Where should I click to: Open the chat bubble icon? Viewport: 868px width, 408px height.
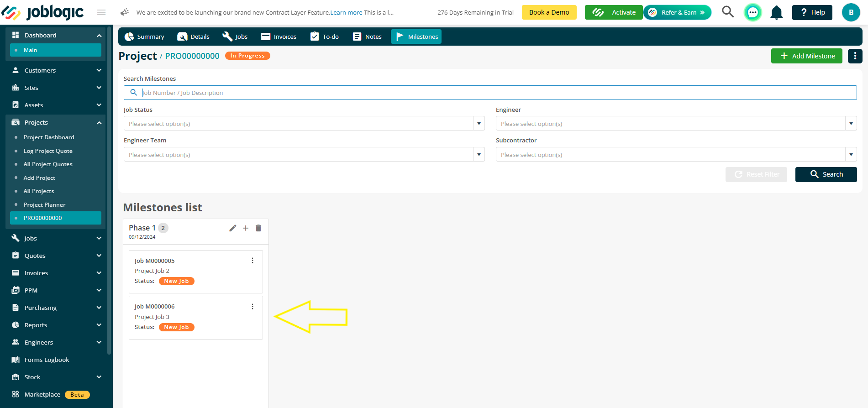coord(753,12)
